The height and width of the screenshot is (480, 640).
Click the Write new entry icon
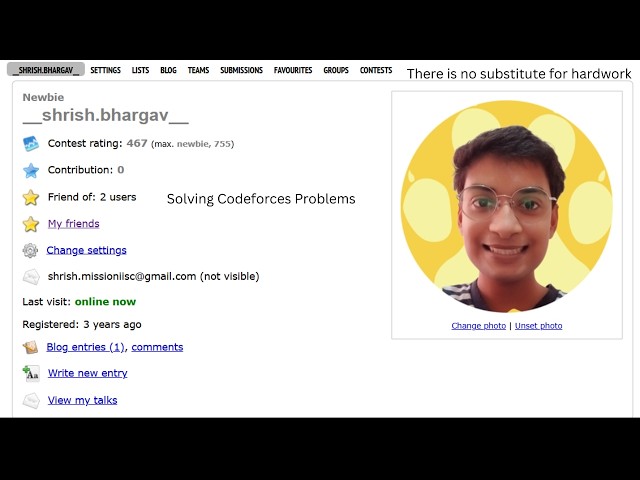coord(31,373)
